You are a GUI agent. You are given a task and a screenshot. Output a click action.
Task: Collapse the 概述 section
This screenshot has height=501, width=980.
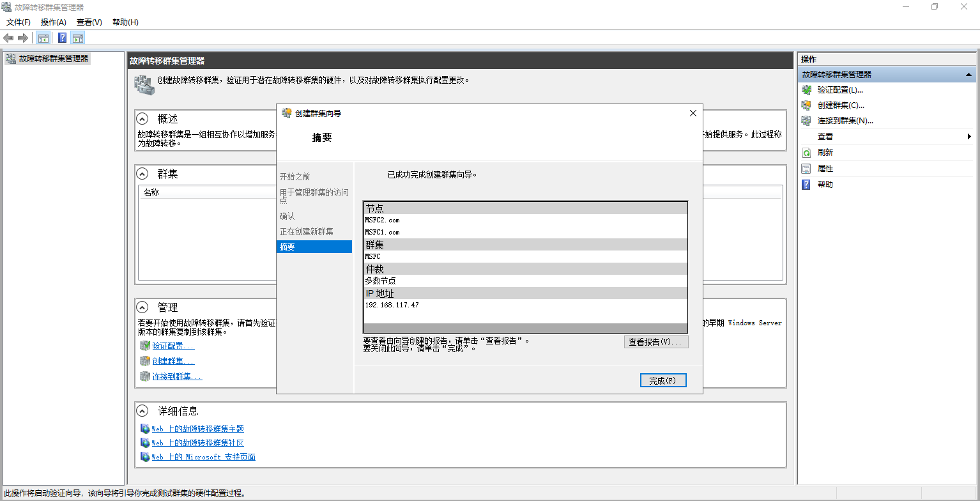point(143,119)
